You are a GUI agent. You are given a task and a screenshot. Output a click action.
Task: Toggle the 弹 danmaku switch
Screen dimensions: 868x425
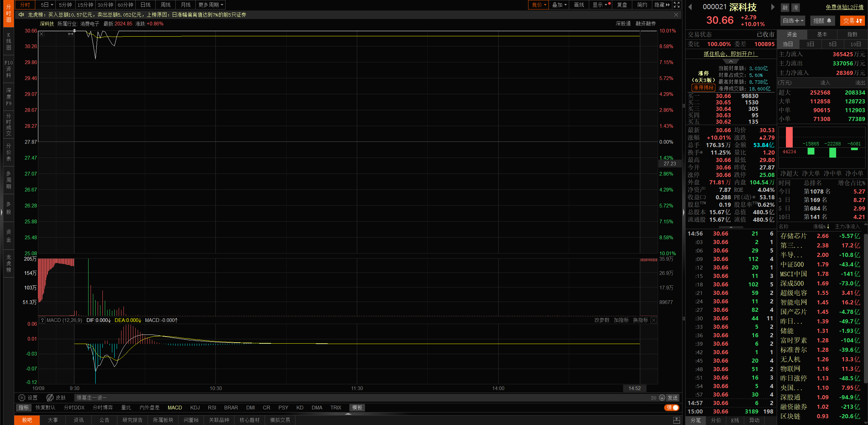(x=672, y=407)
